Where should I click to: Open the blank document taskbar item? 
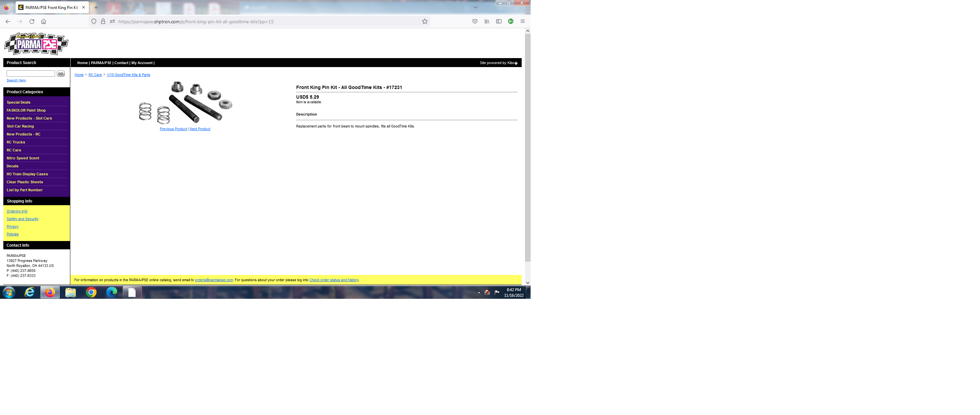132,292
